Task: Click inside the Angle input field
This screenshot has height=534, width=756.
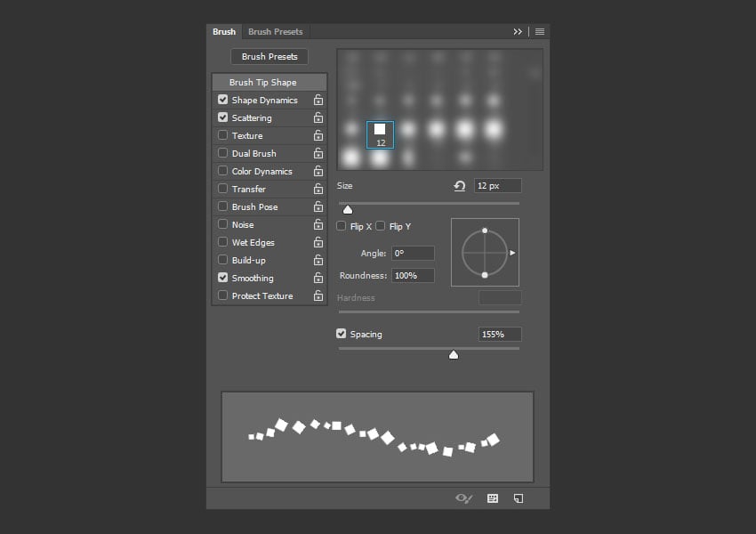Action: [x=413, y=253]
